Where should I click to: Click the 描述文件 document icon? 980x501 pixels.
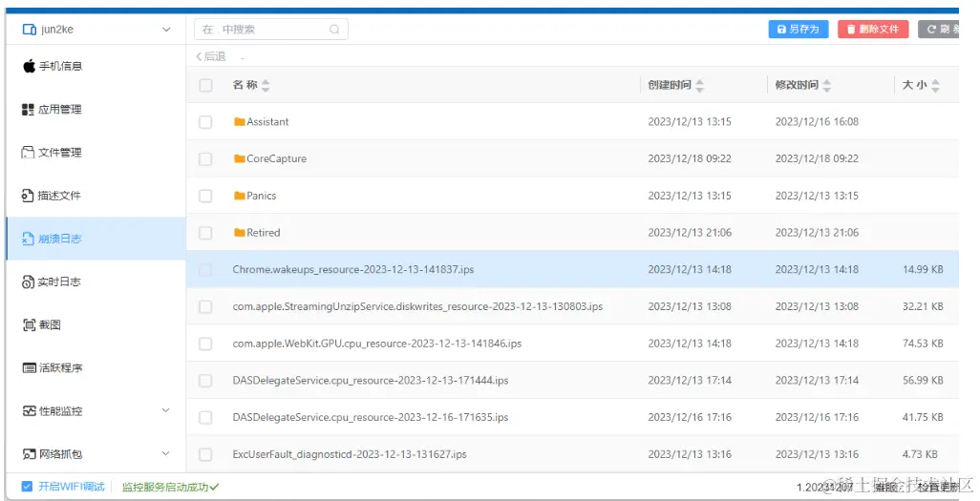[28, 196]
